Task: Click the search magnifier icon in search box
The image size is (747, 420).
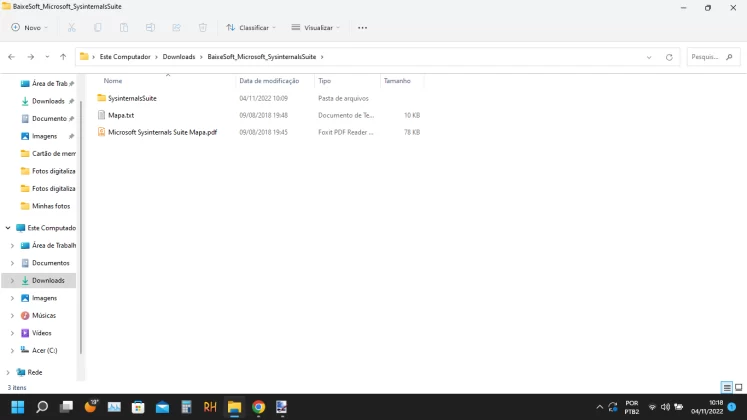Action: coord(729,57)
